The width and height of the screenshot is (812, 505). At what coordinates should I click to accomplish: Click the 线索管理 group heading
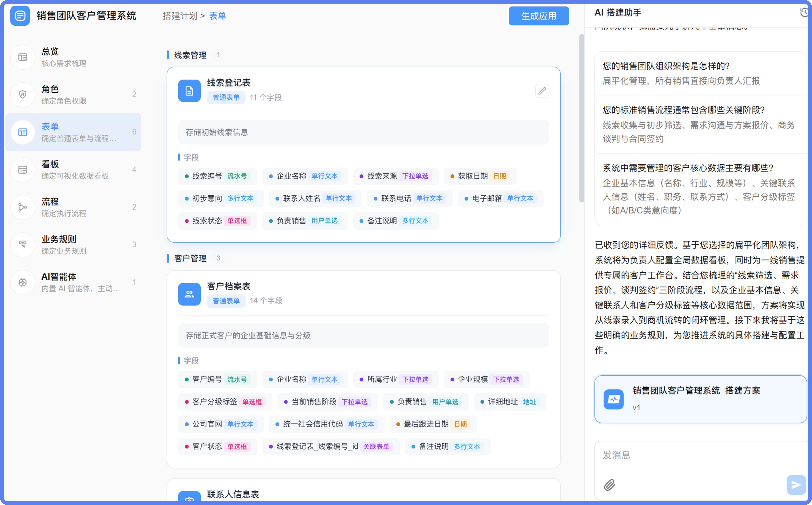tap(190, 55)
